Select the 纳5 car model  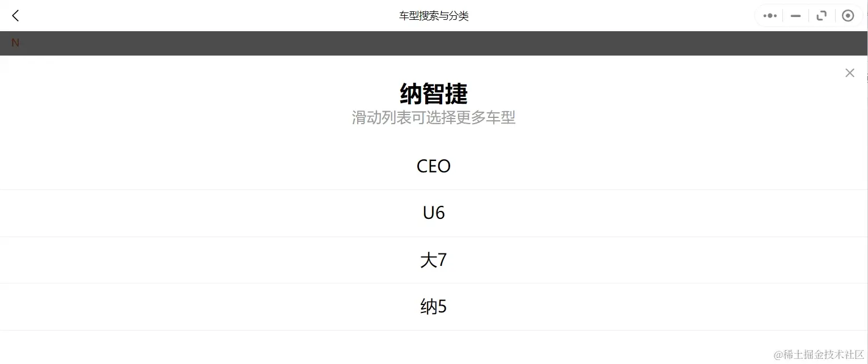pyautogui.click(x=433, y=306)
